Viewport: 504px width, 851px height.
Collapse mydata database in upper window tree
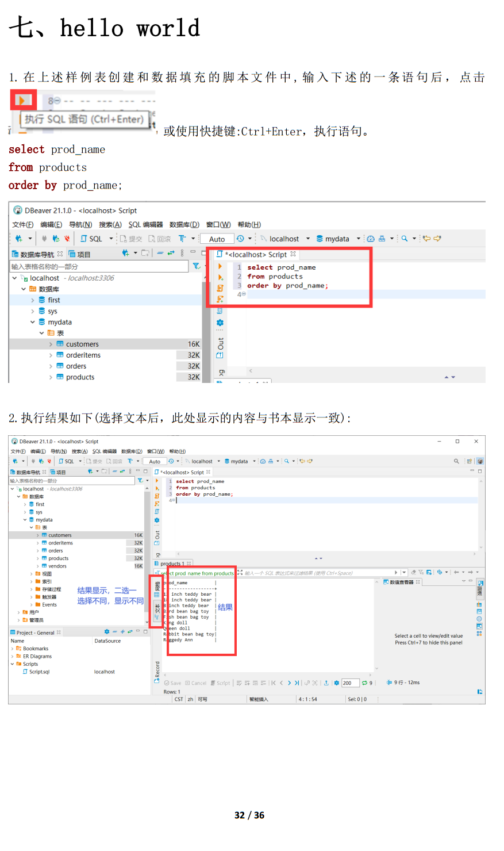(33, 322)
